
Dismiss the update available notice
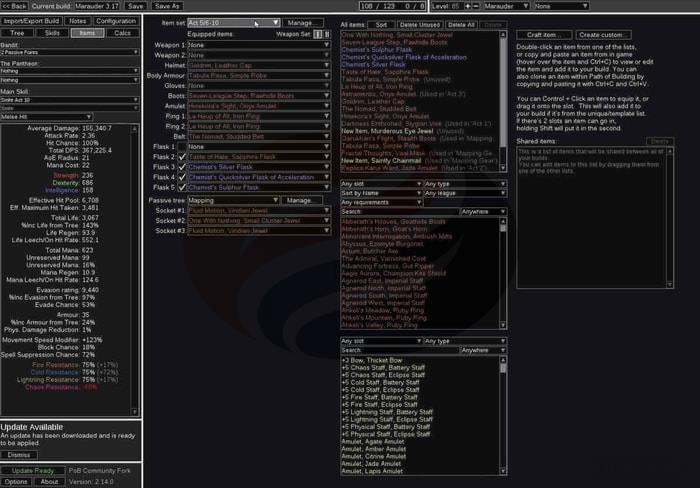point(22,454)
